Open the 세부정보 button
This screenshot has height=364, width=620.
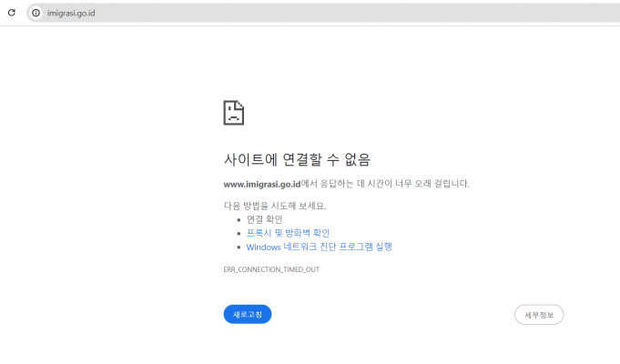[539, 314]
